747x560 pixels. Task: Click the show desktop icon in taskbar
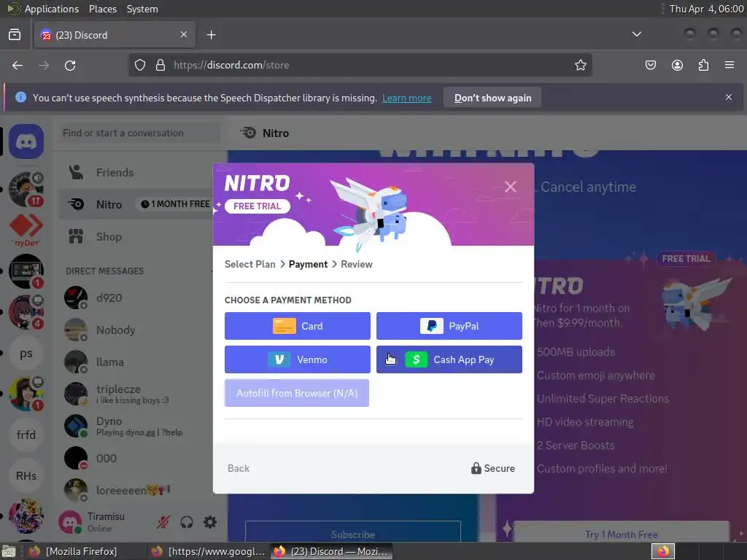[9, 551]
